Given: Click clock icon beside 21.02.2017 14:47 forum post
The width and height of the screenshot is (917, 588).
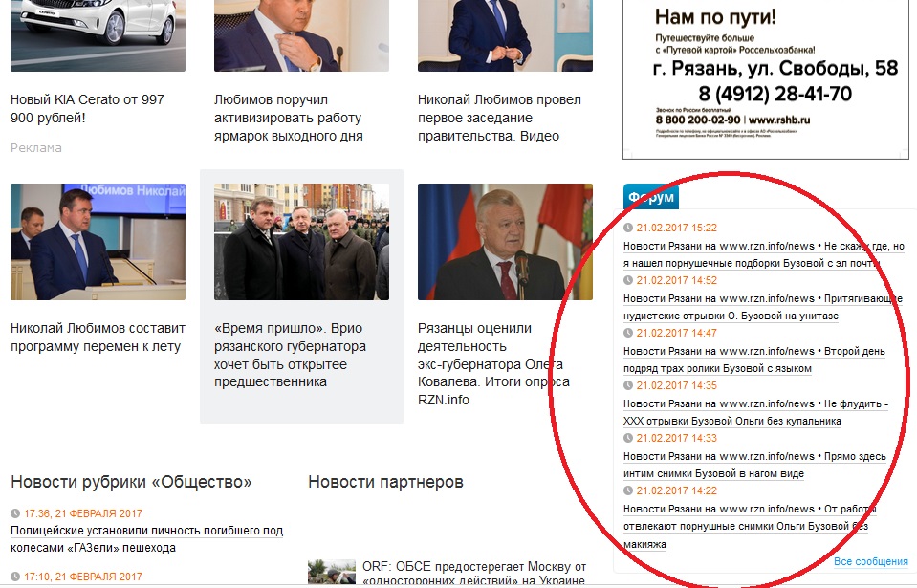Looking at the screenshot, I should [628, 333].
